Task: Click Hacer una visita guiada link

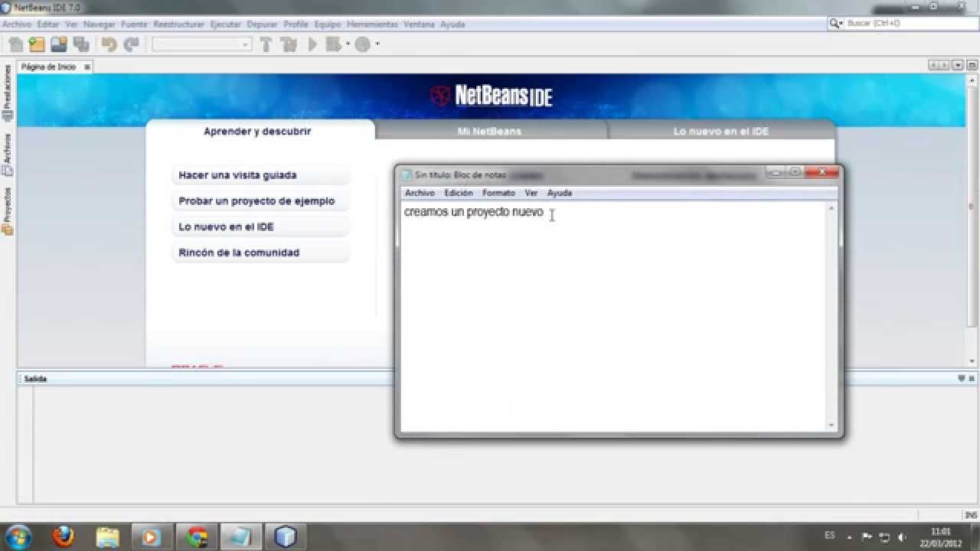Action: [237, 175]
